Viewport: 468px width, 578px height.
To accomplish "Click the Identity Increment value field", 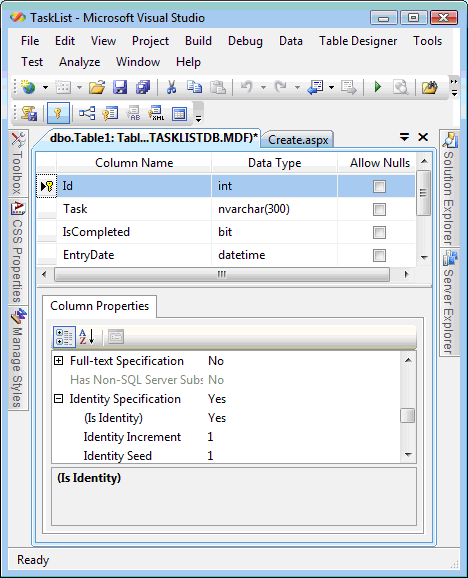I will [x=303, y=437].
